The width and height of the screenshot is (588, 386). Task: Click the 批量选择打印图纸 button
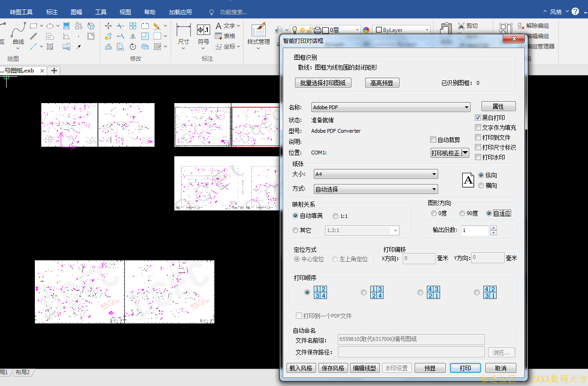tap(323, 83)
